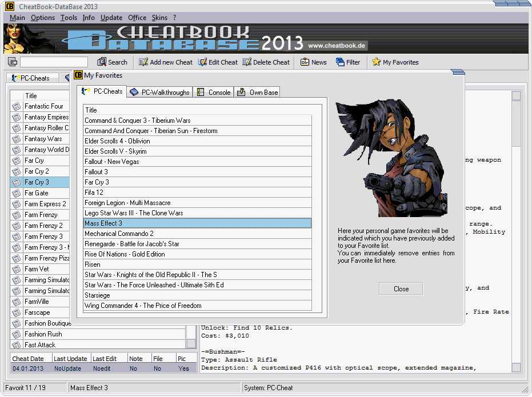Select Command & Conquer 3 - Tiberium Wars favorite

[198, 121]
